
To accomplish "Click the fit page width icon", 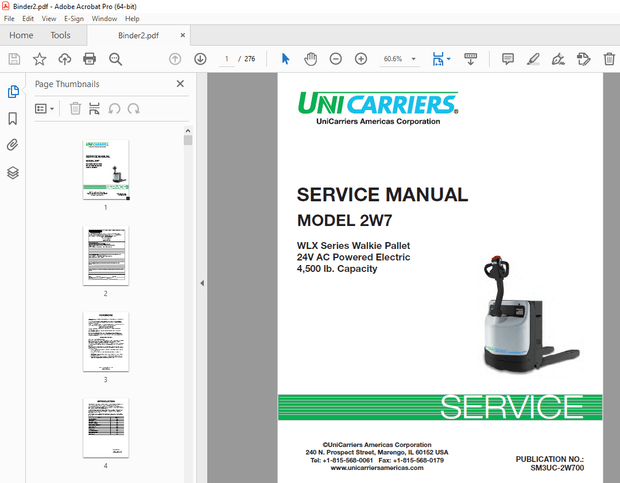I will tap(438, 59).
